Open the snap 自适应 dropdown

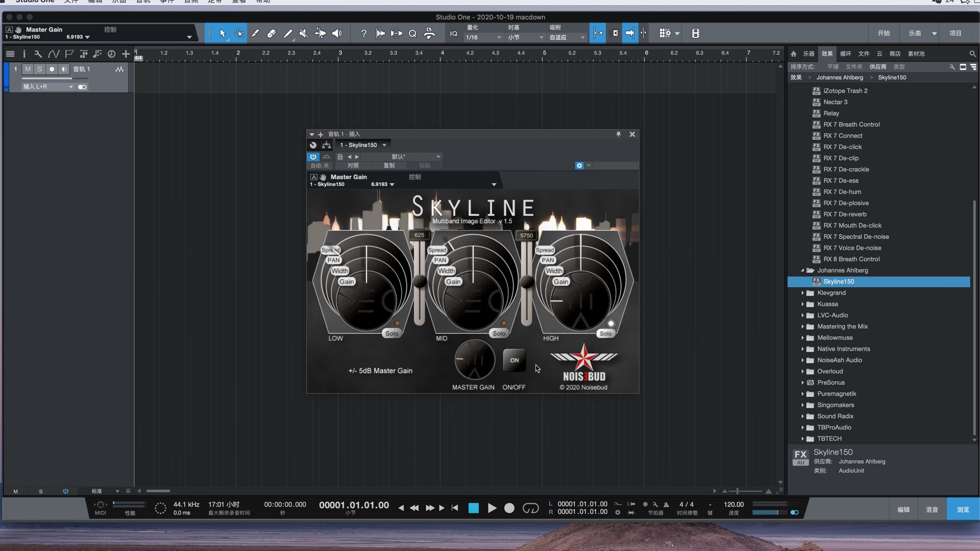click(567, 37)
